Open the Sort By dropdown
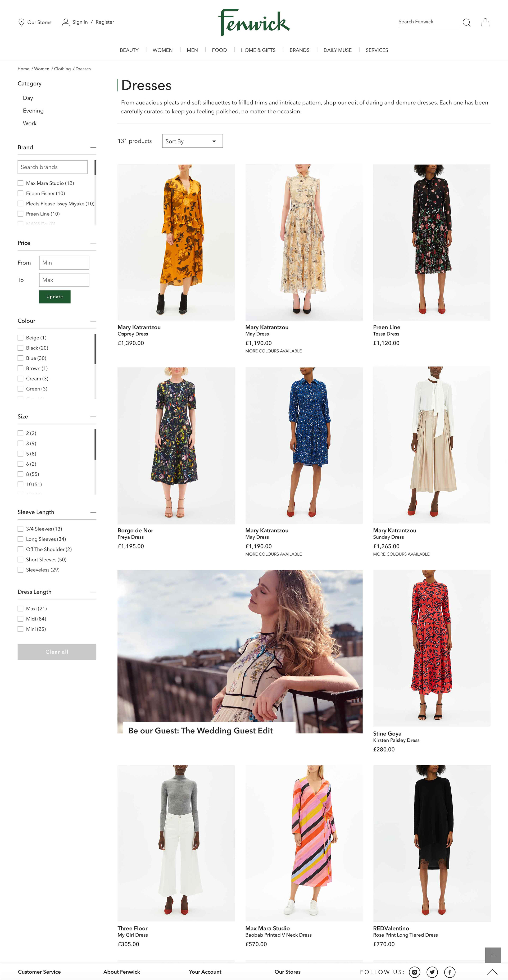 tap(192, 141)
